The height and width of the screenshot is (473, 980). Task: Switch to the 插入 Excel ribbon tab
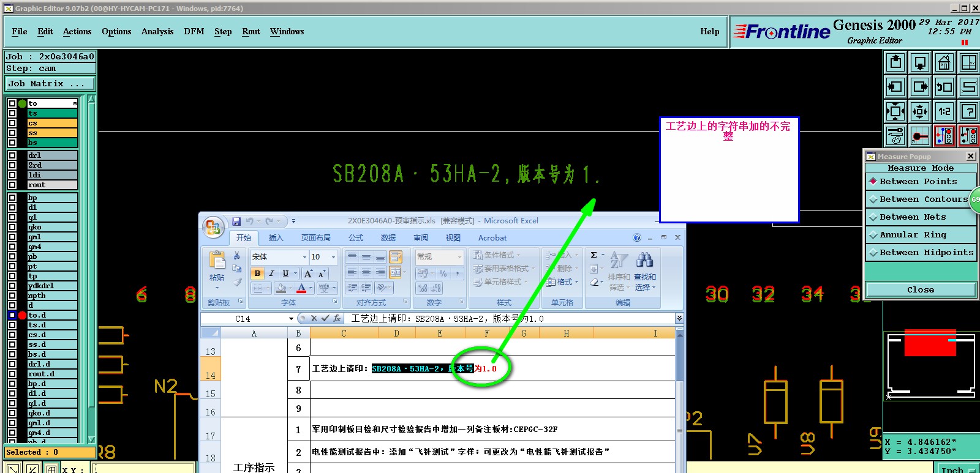point(276,238)
